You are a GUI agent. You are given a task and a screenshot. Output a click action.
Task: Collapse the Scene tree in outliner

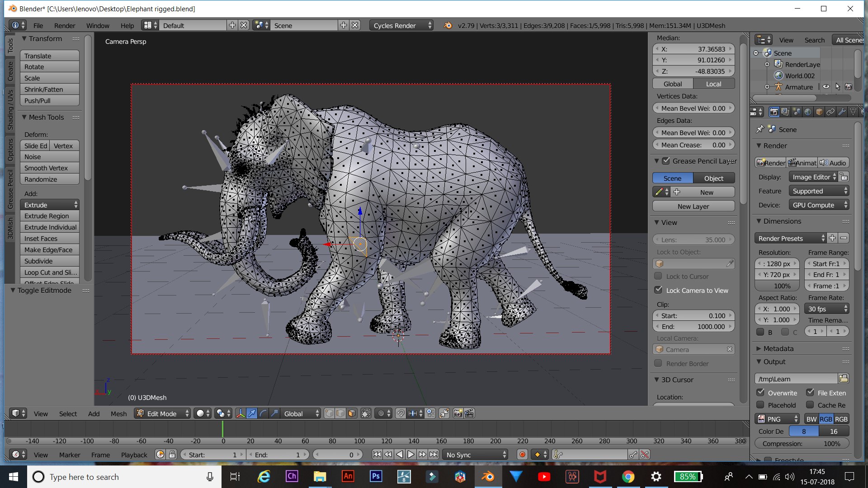tap(756, 53)
